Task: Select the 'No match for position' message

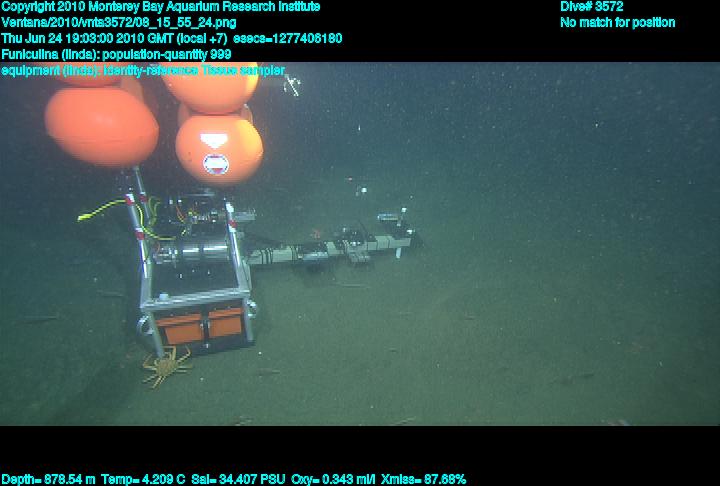Action: pyautogui.click(x=617, y=23)
